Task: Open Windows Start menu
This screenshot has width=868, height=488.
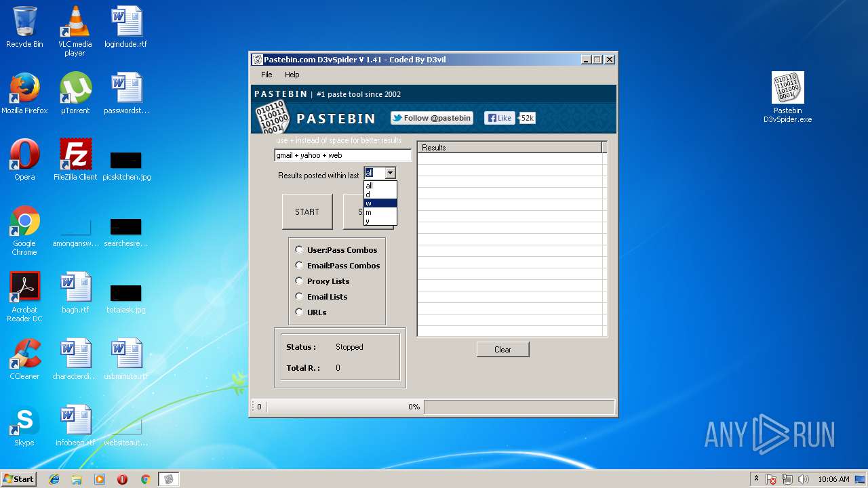Action: tap(18, 479)
